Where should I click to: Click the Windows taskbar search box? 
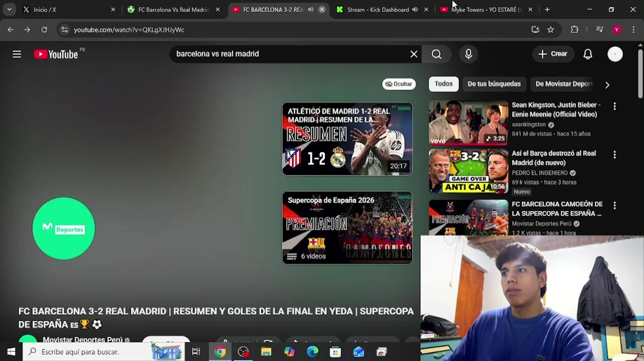(103, 352)
